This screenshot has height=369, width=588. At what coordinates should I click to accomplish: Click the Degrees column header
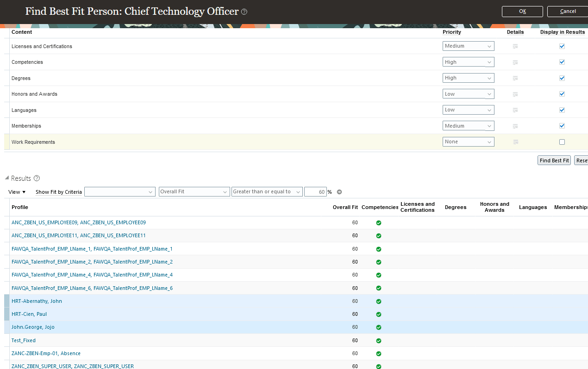[456, 208]
